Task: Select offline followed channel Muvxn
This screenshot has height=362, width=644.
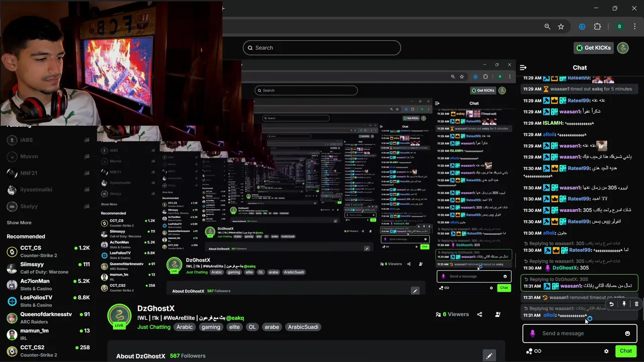Action: 48,156
